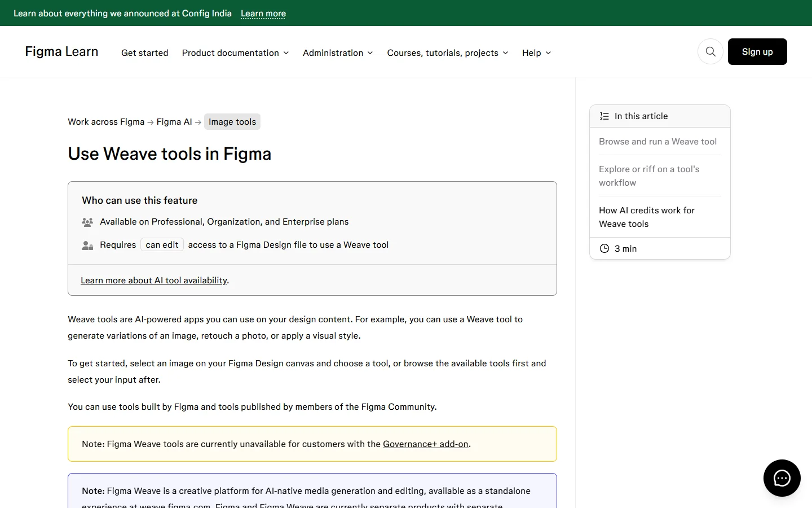Go to Get started
Screen dimensions: 812x508
[x=145, y=52]
